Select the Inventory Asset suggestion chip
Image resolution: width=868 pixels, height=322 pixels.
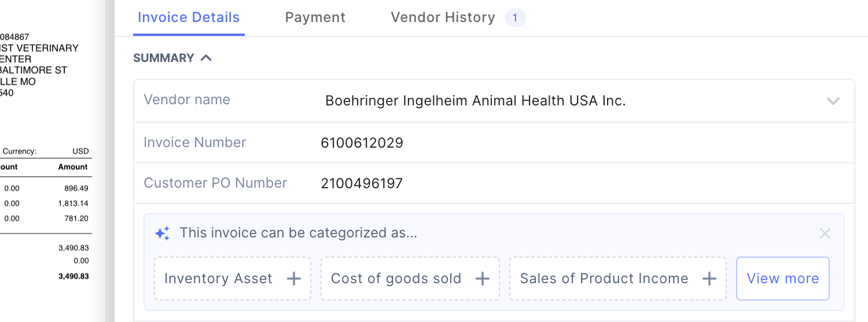(219, 279)
